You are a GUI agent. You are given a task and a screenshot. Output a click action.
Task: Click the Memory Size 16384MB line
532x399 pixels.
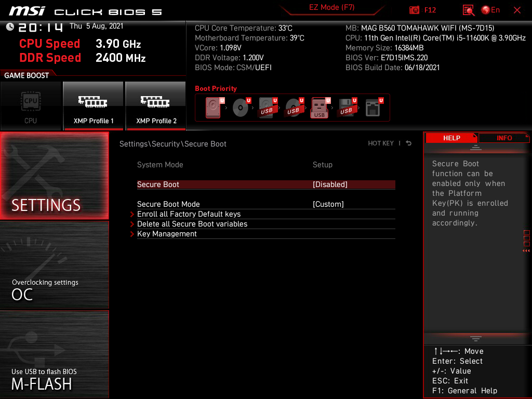(x=384, y=48)
